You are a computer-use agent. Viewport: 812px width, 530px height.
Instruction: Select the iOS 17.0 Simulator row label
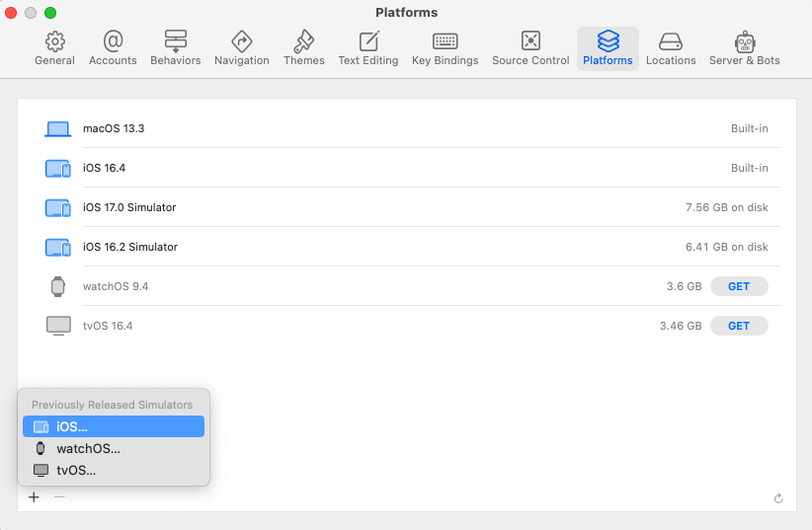tap(129, 207)
